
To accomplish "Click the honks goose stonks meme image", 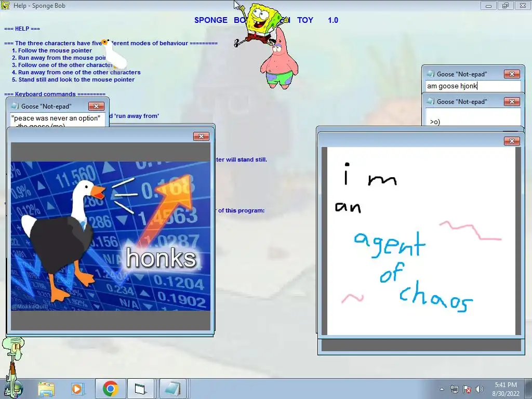I will point(111,236).
